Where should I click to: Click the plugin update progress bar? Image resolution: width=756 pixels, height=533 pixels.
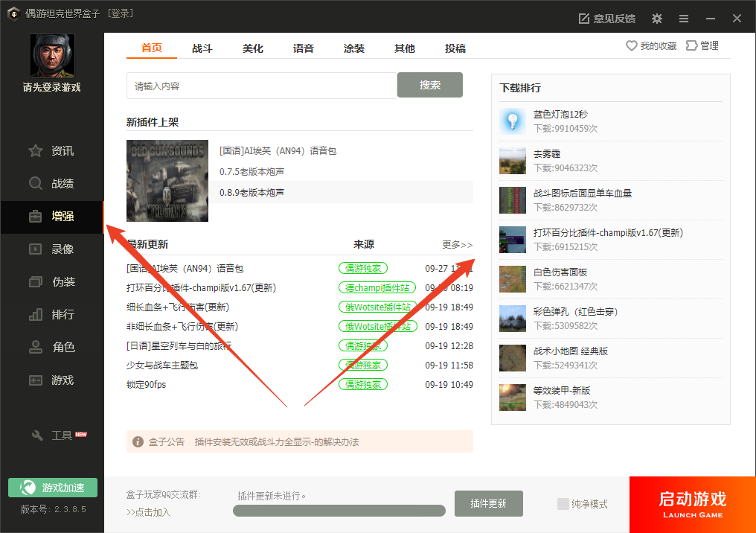click(339, 511)
